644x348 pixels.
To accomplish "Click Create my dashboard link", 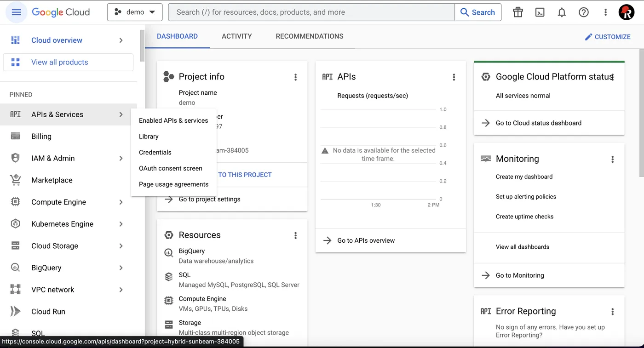I will click(x=524, y=177).
